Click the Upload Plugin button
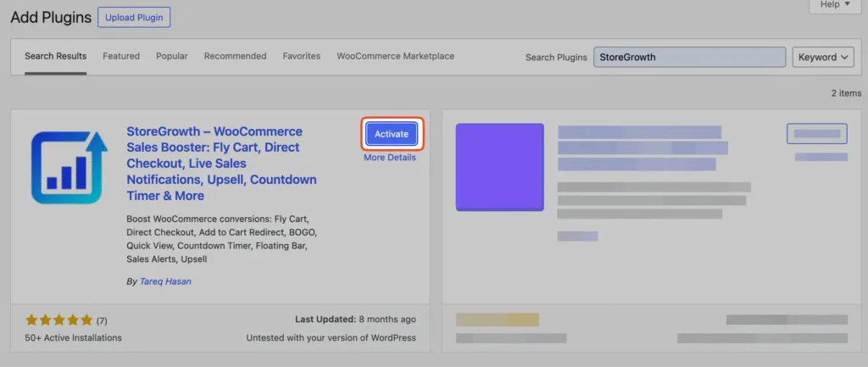Image resolution: width=868 pixels, height=367 pixels. click(134, 17)
